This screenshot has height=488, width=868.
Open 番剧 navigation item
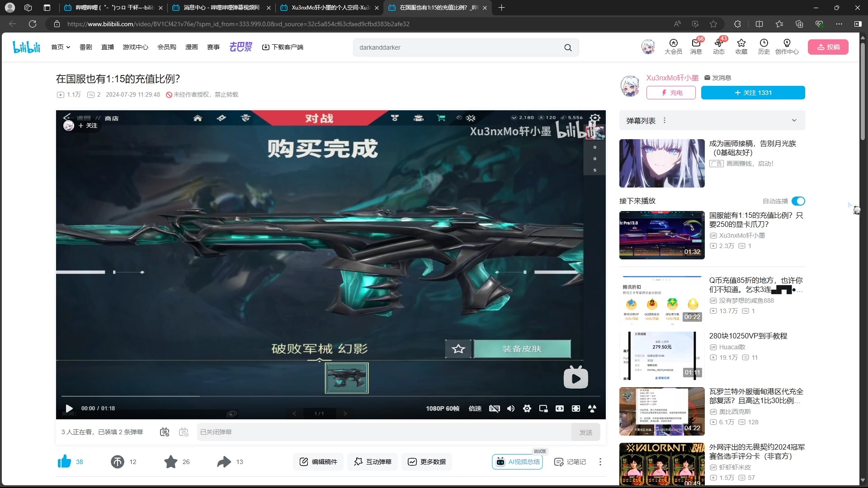coord(86,47)
